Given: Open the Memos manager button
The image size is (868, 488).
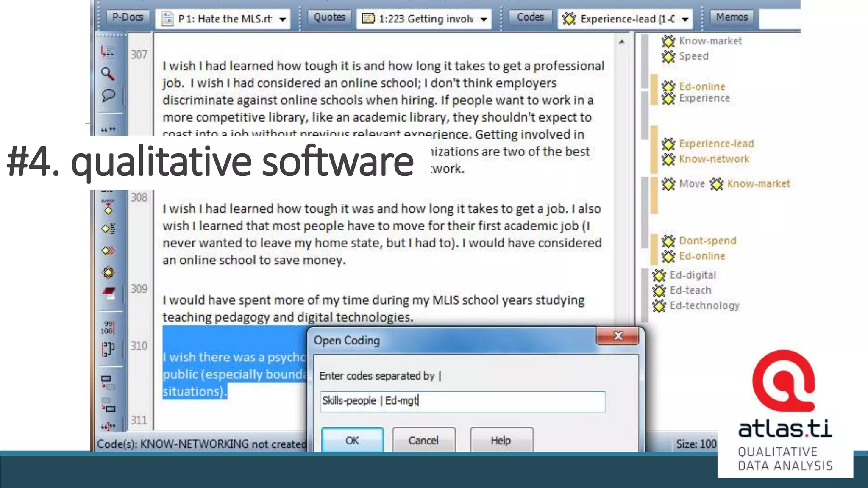Looking at the screenshot, I should pyautogui.click(x=732, y=17).
